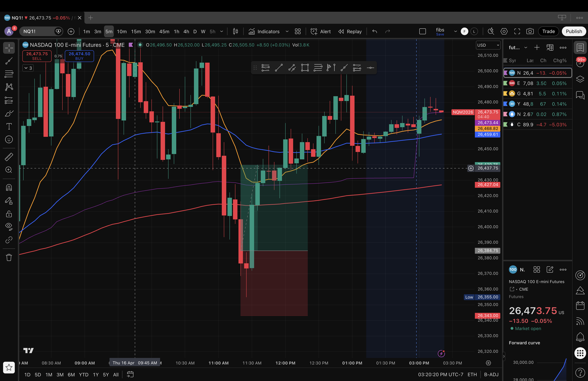The image size is (588, 381).
Task: Select the 1Y date range
Action: pyautogui.click(x=96, y=375)
